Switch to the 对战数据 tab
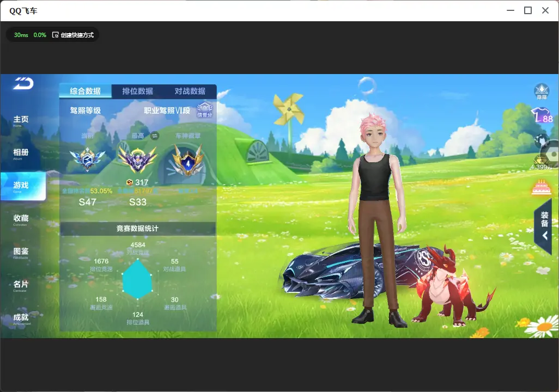 pyautogui.click(x=190, y=91)
